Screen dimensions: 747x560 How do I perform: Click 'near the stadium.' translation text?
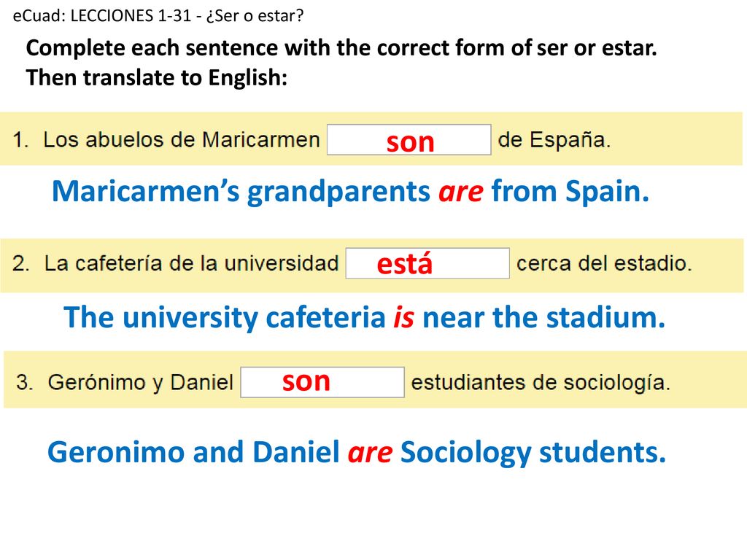coord(543,318)
